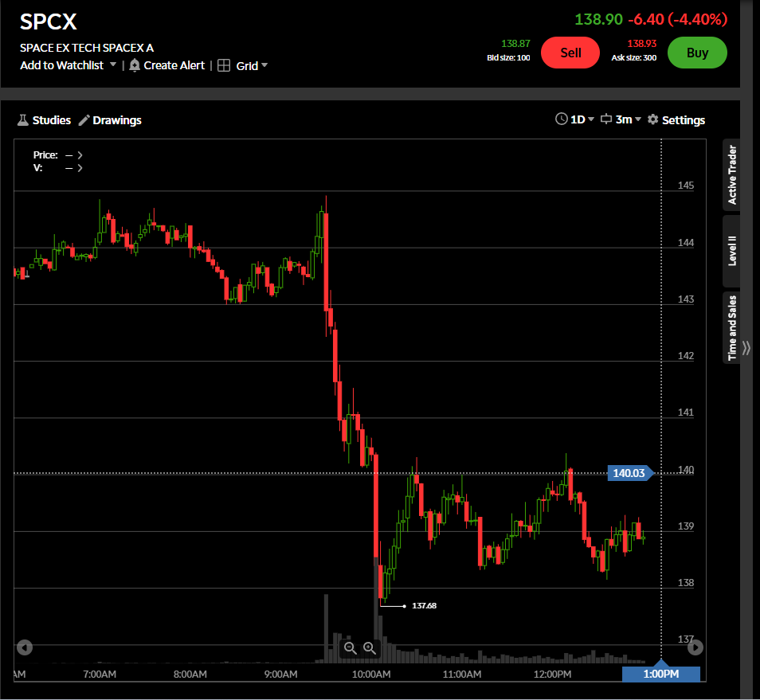This screenshot has width=760, height=700.
Task: Open the Time and Sales side tab
Action: point(731,327)
